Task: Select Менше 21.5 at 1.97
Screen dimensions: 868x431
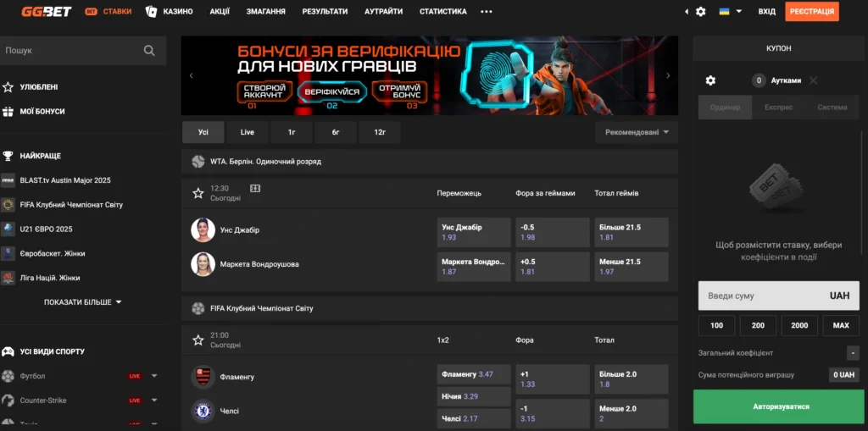Action: (632, 267)
